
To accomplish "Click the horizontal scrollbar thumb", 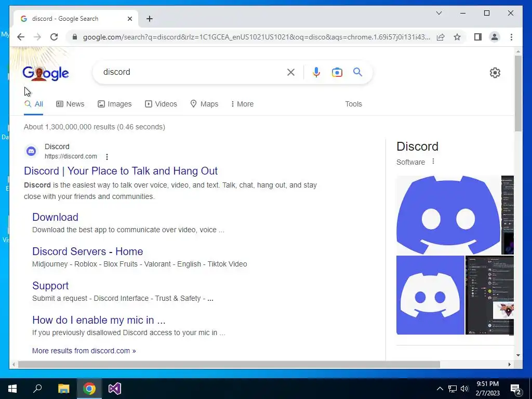I will click(x=229, y=364).
